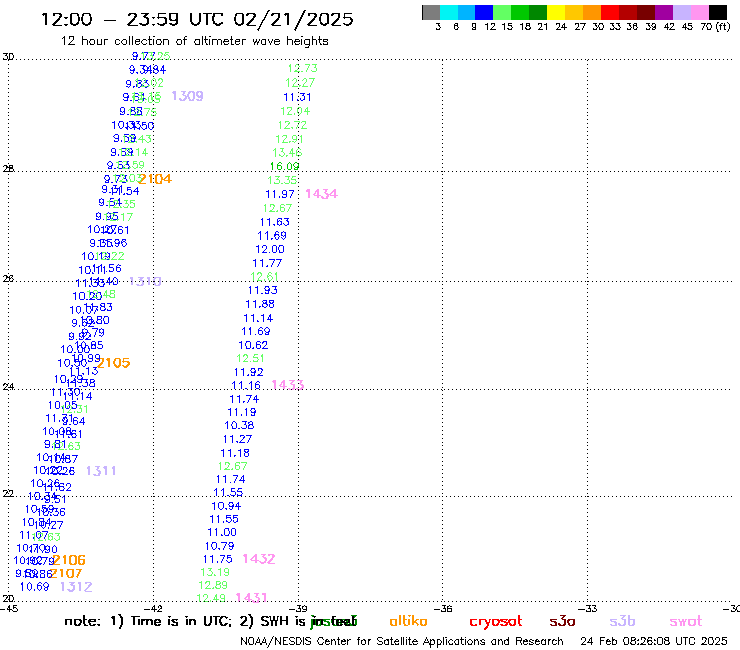Select the pink swot pass number 1434
Image resolution: width=740 pixels, height=650 pixels.
click(321, 194)
